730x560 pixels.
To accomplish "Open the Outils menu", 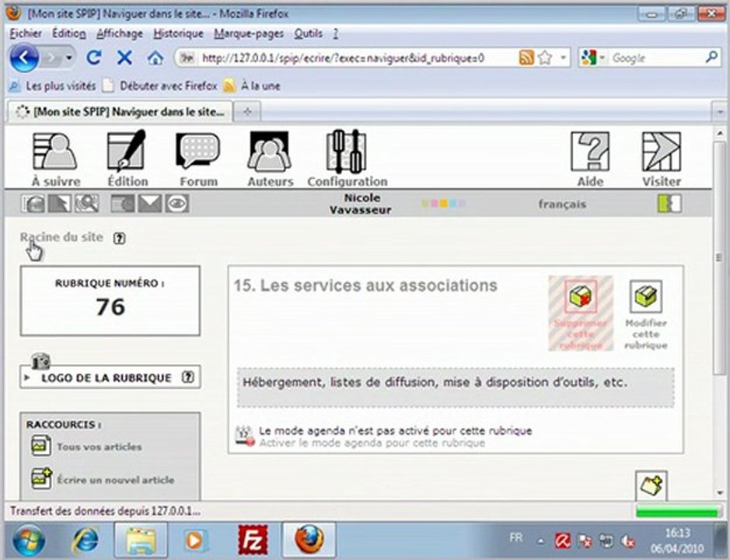I will 308,33.
